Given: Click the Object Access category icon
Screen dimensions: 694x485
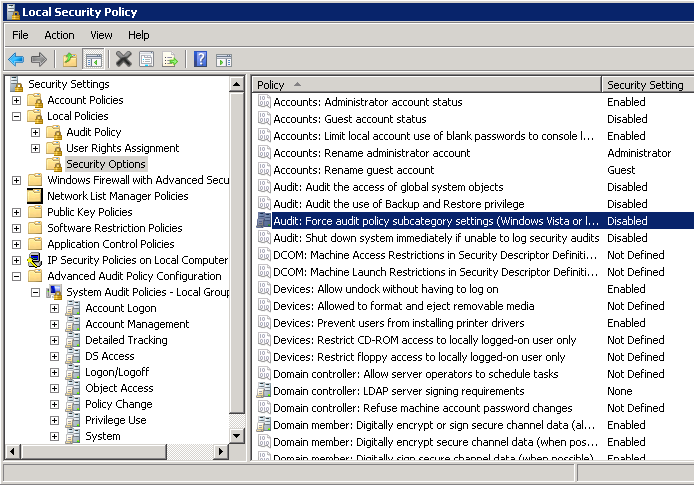Looking at the screenshot, I should click(x=73, y=388).
